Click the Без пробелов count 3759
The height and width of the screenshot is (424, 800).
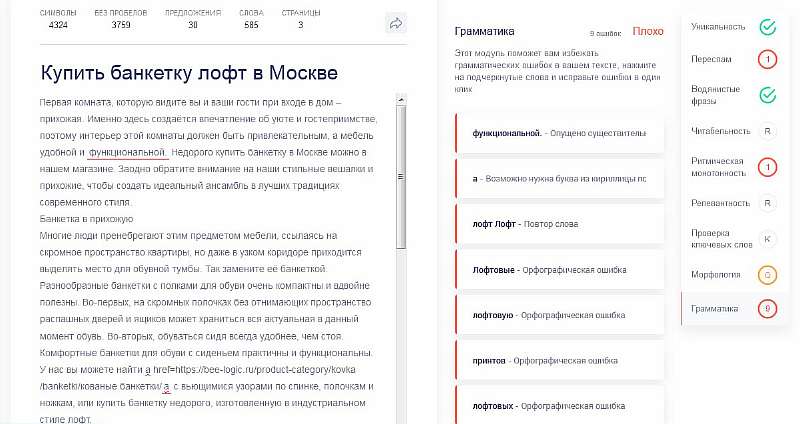click(121, 25)
